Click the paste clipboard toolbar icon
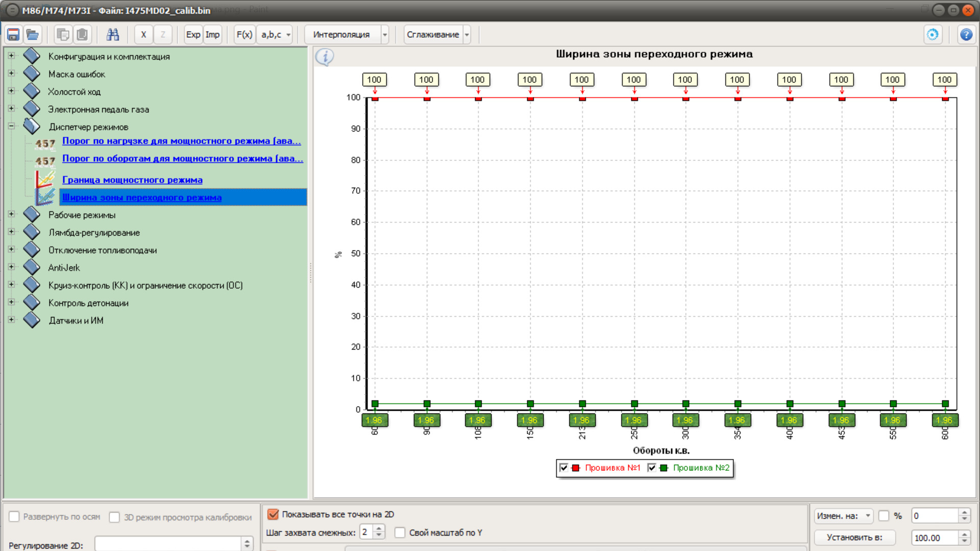This screenshot has width=980, height=551. pyautogui.click(x=82, y=35)
